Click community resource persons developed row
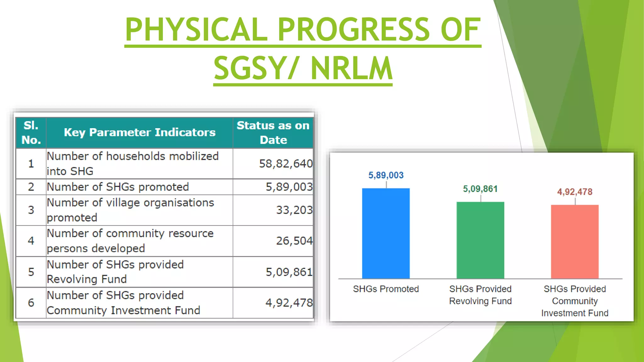644x362 pixels. click(x=130, y=241)
